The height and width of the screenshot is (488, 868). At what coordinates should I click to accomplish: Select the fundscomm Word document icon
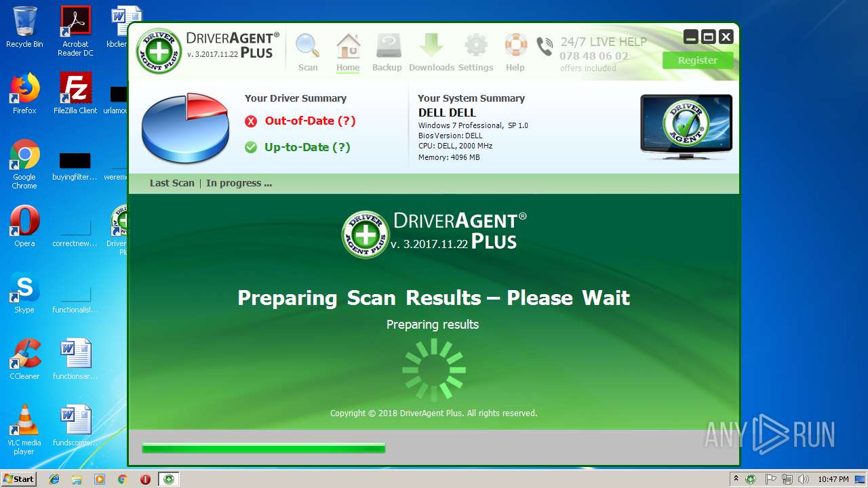click(75, 426)
